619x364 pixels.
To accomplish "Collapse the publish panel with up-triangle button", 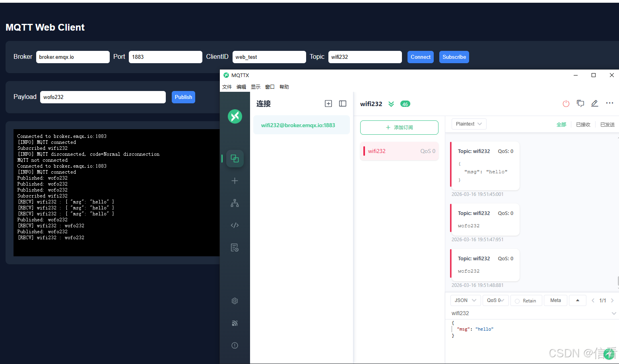I will click(x=578, y=300).
